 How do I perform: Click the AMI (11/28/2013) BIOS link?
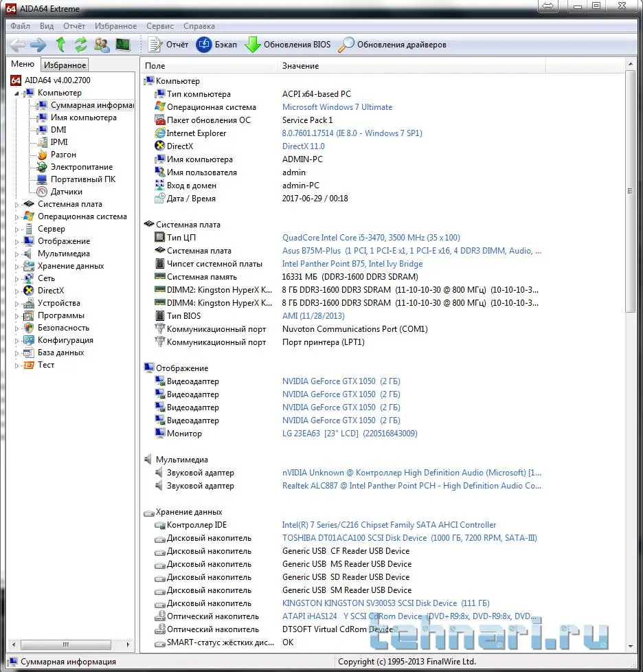(313, 316)
